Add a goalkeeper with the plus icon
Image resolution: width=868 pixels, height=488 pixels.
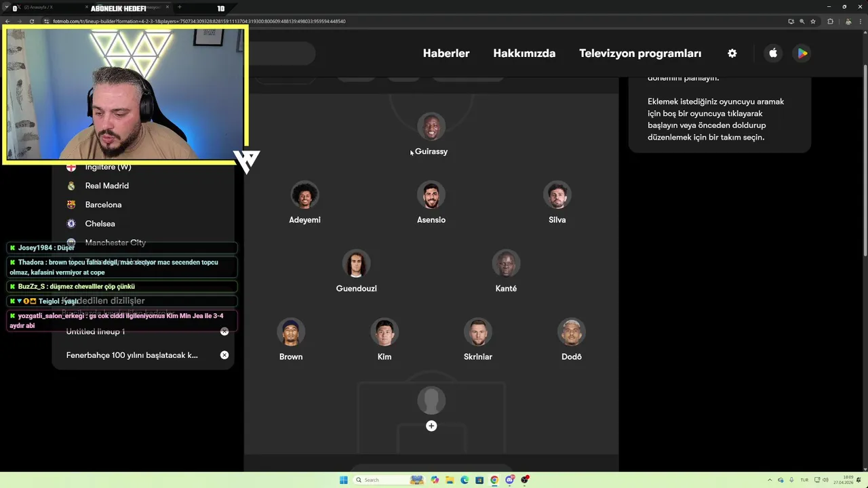tap(431, 426)
